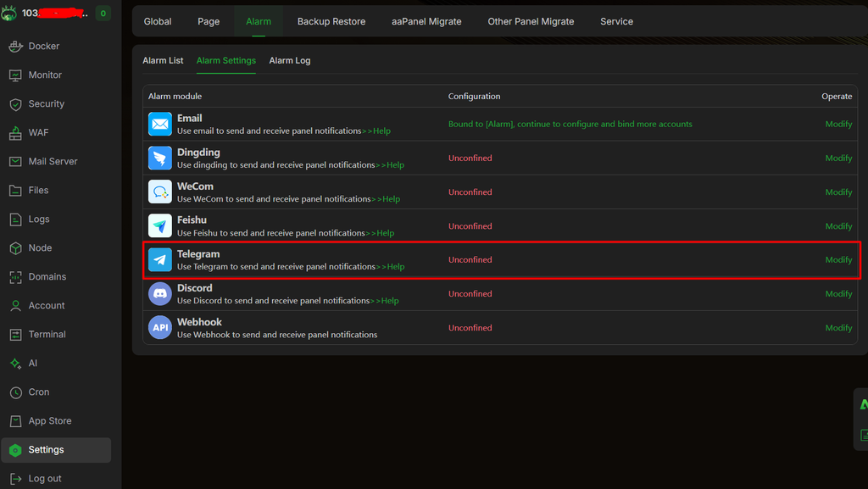Click the Configuration column header
This screenshot has height=489, width=868.
pyautogui.click(x=475, y=97)
